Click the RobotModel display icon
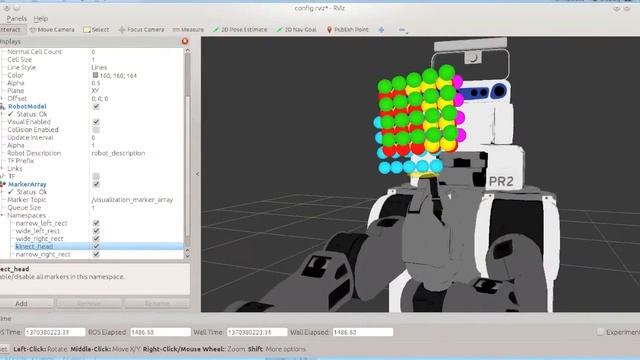The height and width of the screenshot is (360, 640). pos(3,107)
